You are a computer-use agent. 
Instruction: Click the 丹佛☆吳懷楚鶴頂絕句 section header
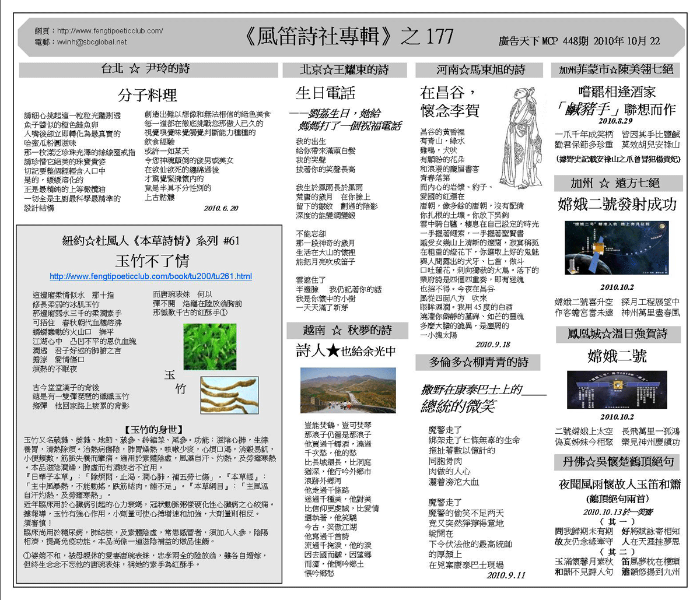point(618,462)
